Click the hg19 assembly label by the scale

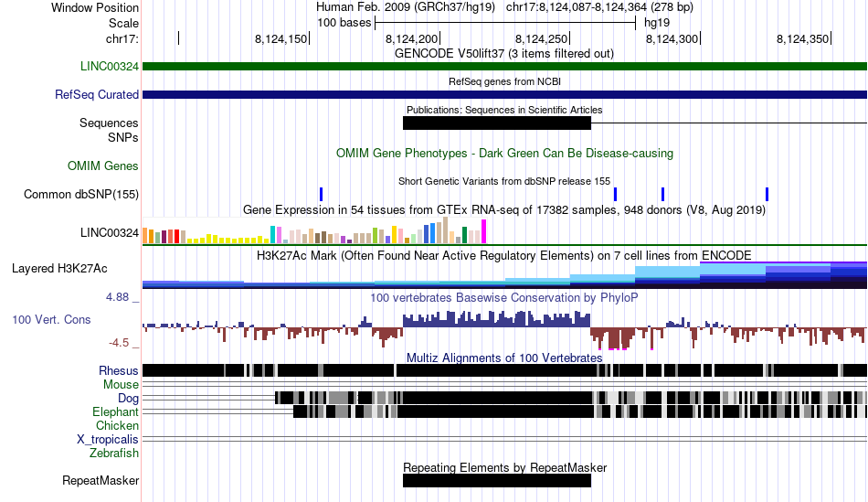pos(657,23)
